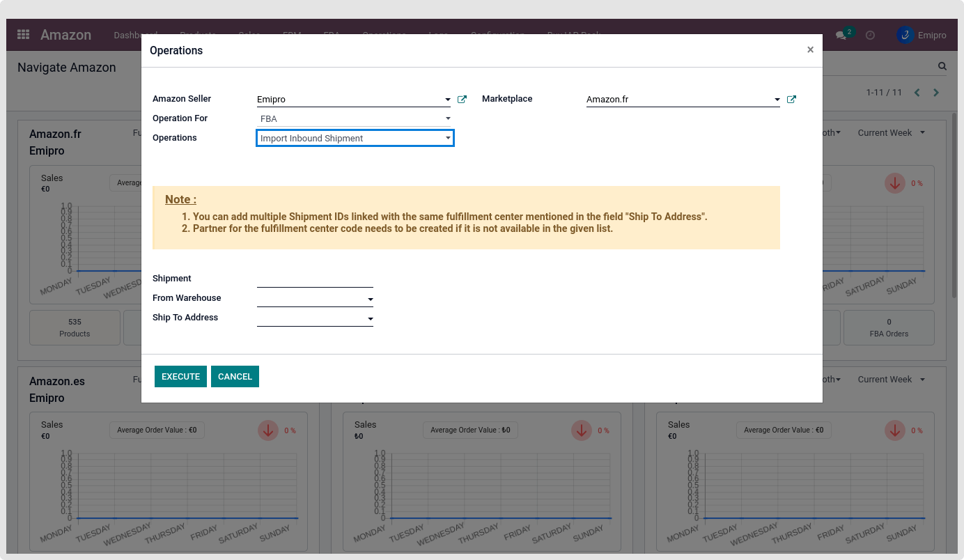Open the Emipro user menu
Viewport: 964px width, 560px height.
(922, 35)
